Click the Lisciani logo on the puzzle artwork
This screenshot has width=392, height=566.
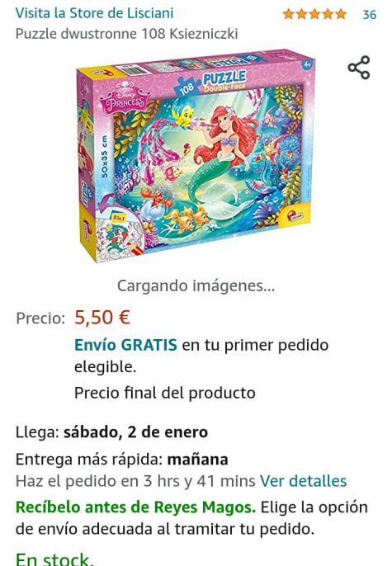click(297, 216)
